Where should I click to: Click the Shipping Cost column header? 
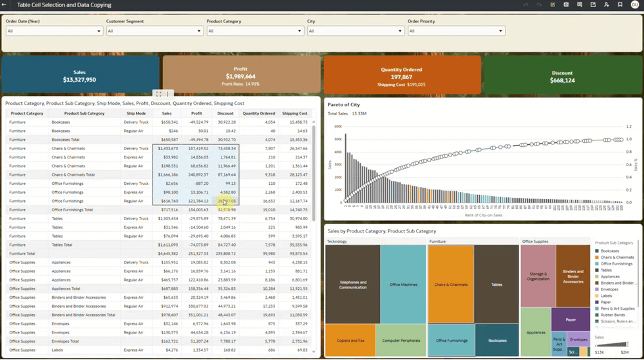(294, 113)
